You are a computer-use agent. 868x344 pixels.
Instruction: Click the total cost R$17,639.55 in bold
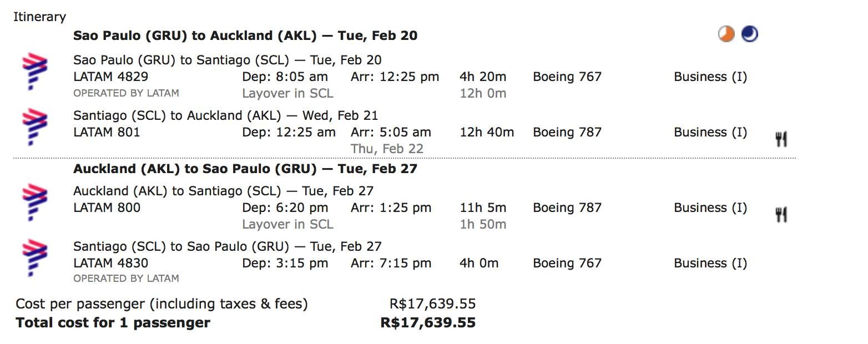tap(428, 322)
